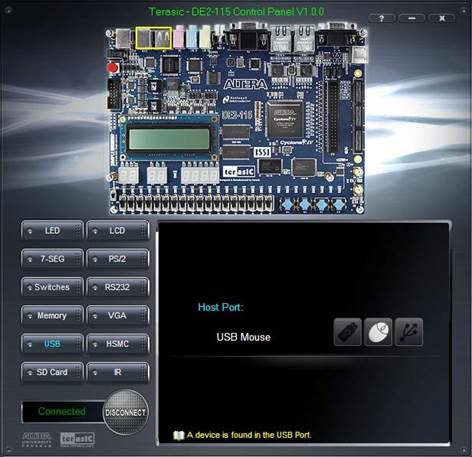The width and height of the screenshot is (472, 457).
Task: Show the Switches panel
Action: (52, 287)
